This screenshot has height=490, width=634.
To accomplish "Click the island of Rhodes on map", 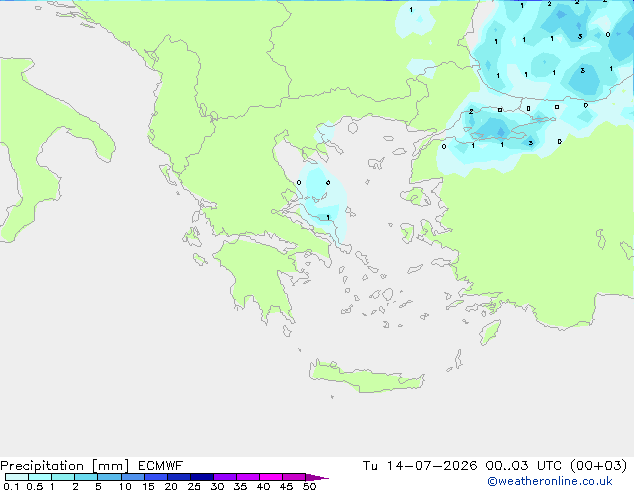I will coord(490,332).
